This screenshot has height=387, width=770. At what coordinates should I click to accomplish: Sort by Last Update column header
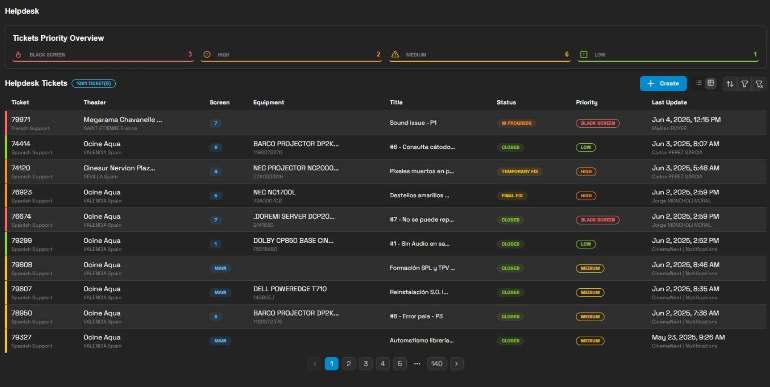coord(669,102)
